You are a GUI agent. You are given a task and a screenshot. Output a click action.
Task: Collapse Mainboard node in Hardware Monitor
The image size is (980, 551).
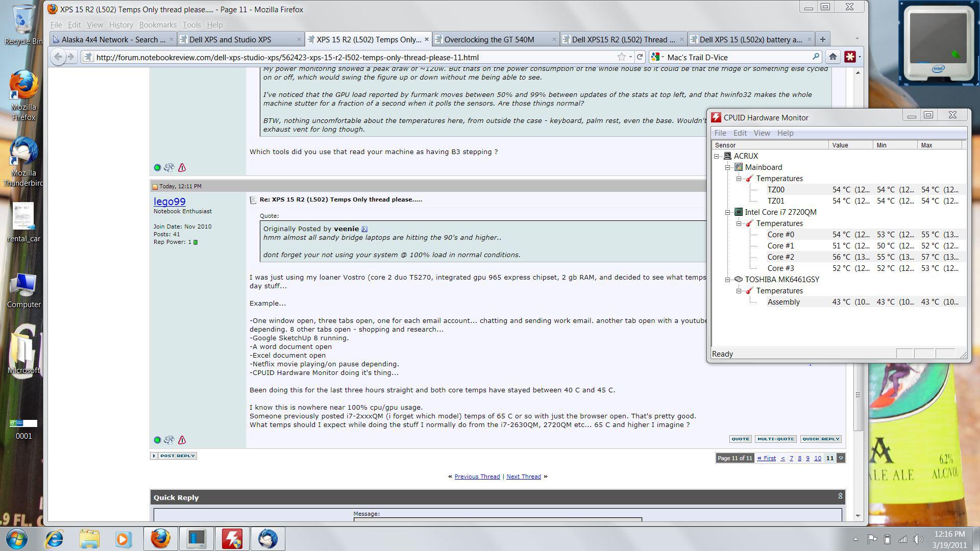click(x=728, y=167)
